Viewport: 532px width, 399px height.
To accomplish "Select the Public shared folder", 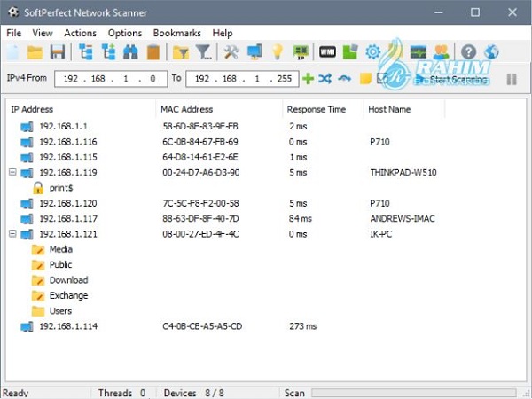I will point(51,264).
